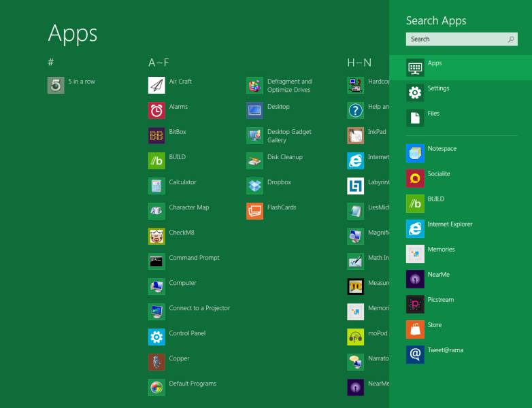This screenshot has width=532, height=408.
Task: Launch the Copper app icon
Action: tap(156, 362)
